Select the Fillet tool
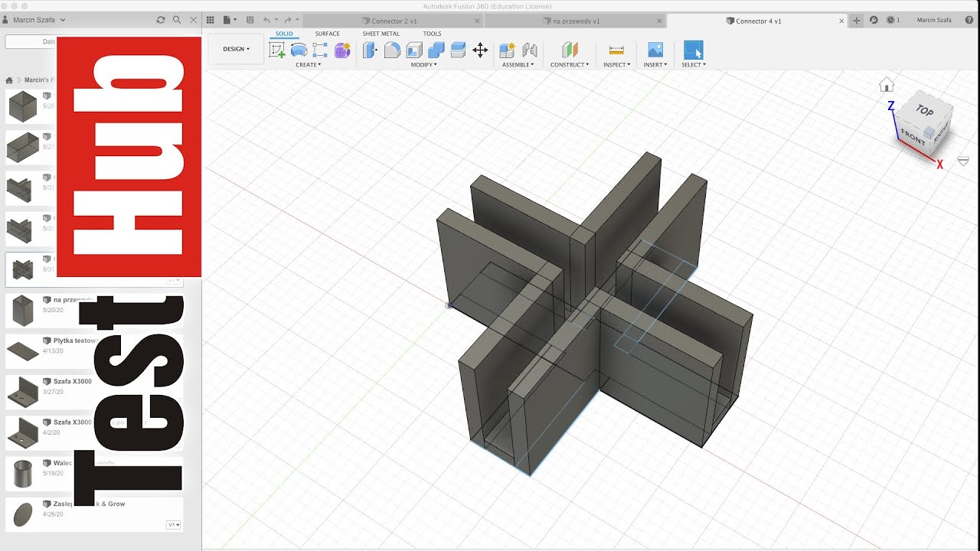980x551 pixels. click(392, 51)
